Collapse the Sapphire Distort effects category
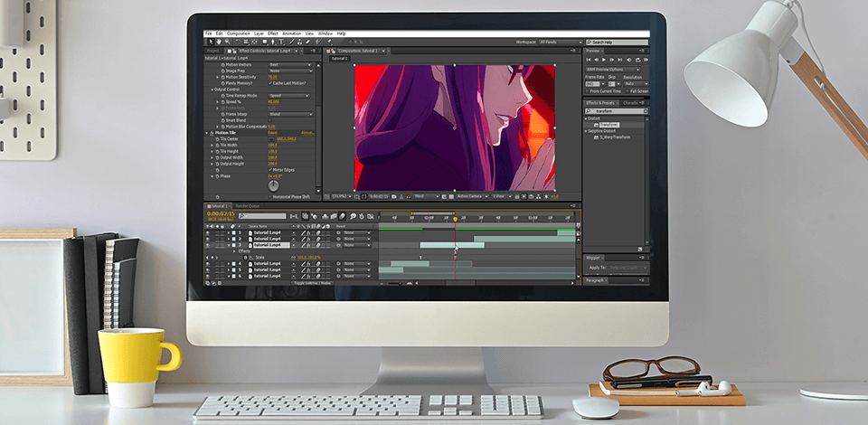This screenshot has height=425, width=868. tap(586, 130)
